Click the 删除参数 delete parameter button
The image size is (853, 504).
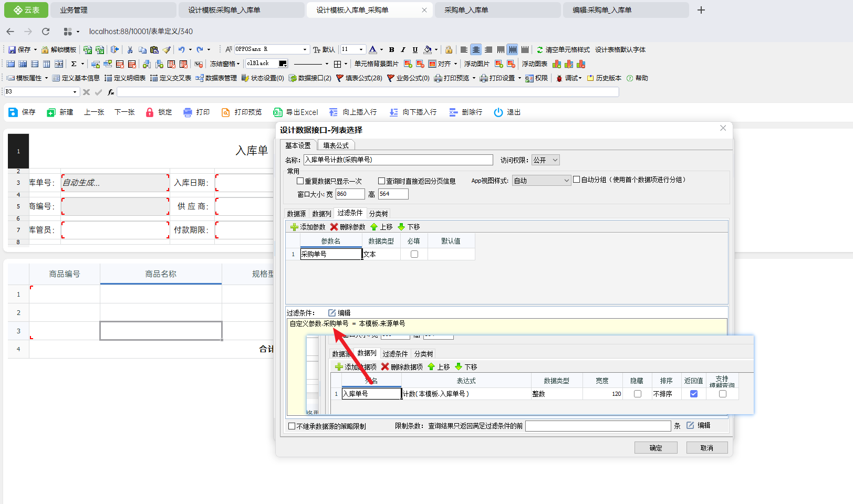[348, 227]
